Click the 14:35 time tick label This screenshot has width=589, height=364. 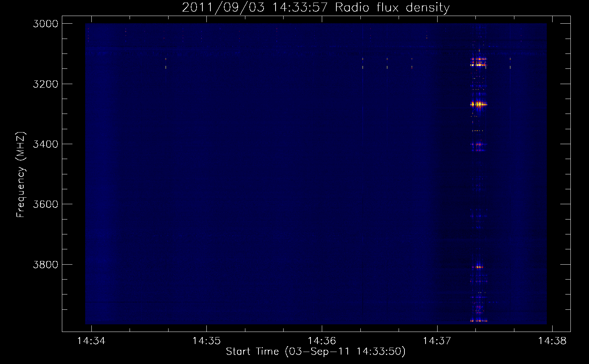click(206, 341)
